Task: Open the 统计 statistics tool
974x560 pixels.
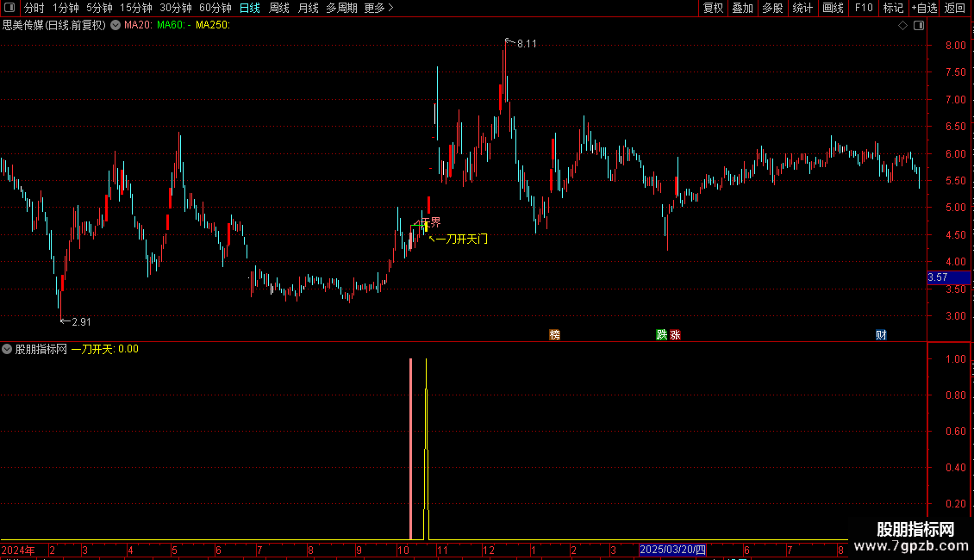Action: [802, 8]
